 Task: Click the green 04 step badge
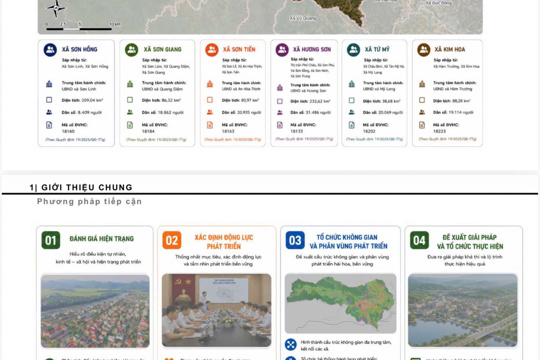pos(419,240)
